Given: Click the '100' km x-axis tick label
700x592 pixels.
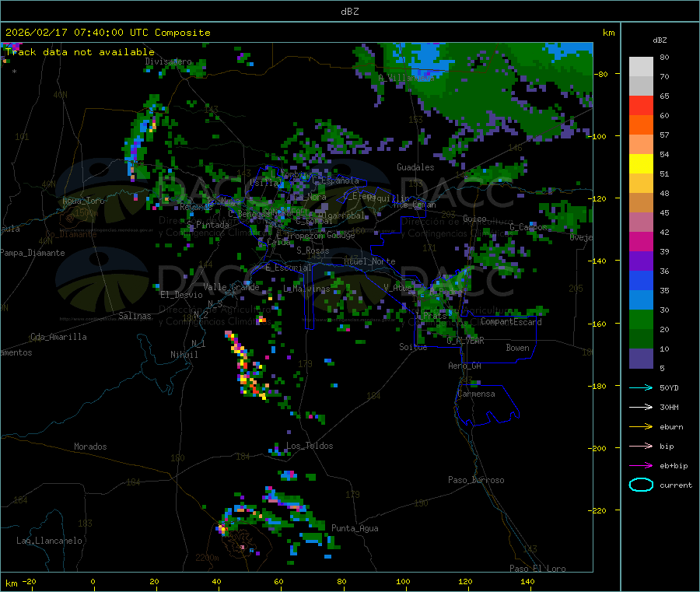Looking at the screenshot, I should [x=403, y=582].
